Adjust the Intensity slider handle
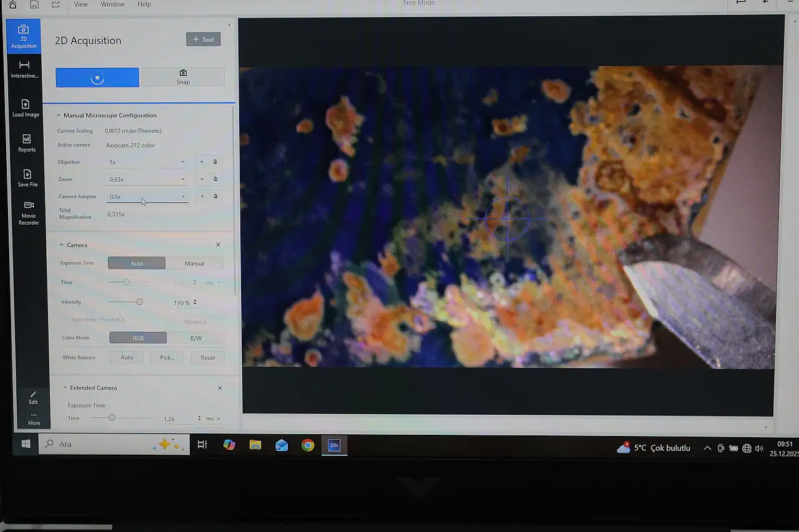799x532 pixels. pyautogui.click(x=139, y=302)
